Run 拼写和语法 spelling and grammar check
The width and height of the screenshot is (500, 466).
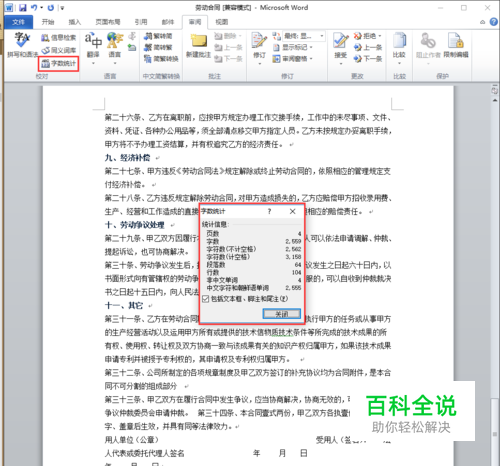[x=22, y=45]
